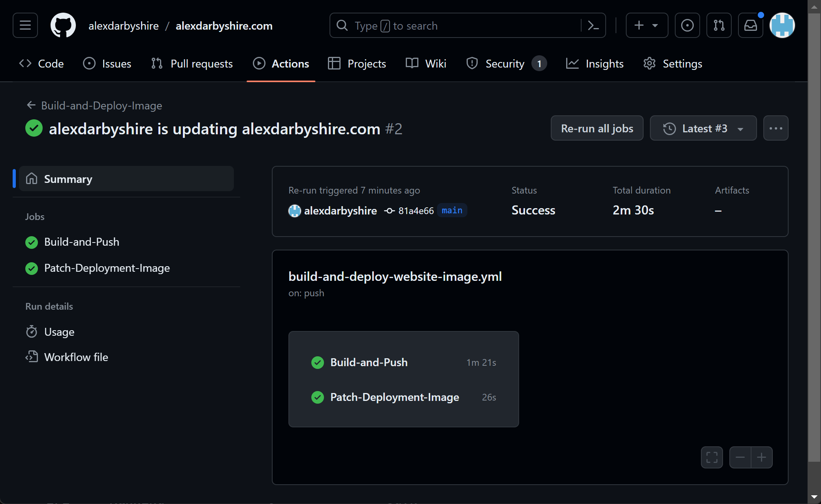This screenshot has width=821, height=504.
Task: Click the search magnifier icon
Action: tap(342, 26)
